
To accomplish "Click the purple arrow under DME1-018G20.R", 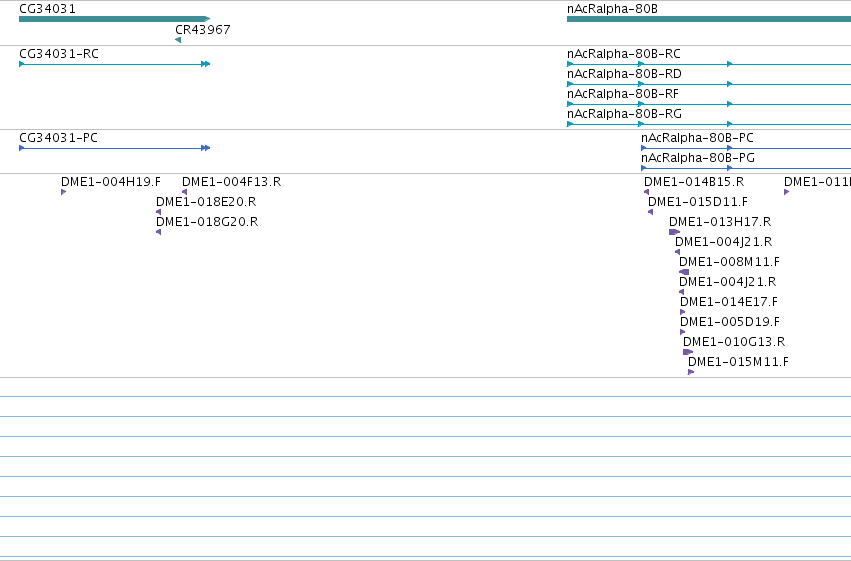I will click(x=158, y=232).
